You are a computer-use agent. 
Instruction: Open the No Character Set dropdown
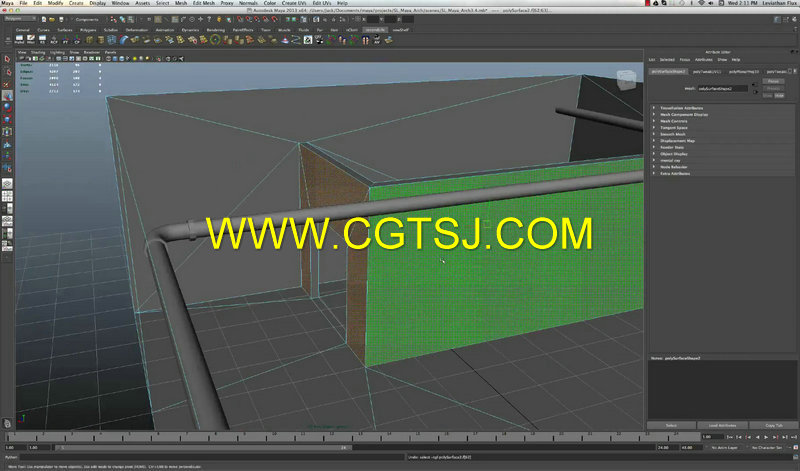point(767,448)
